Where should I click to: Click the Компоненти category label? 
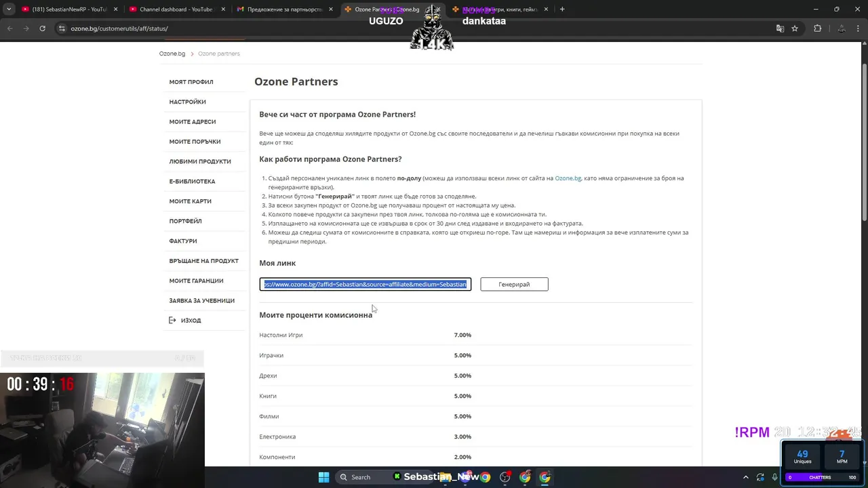coord(277,457)
